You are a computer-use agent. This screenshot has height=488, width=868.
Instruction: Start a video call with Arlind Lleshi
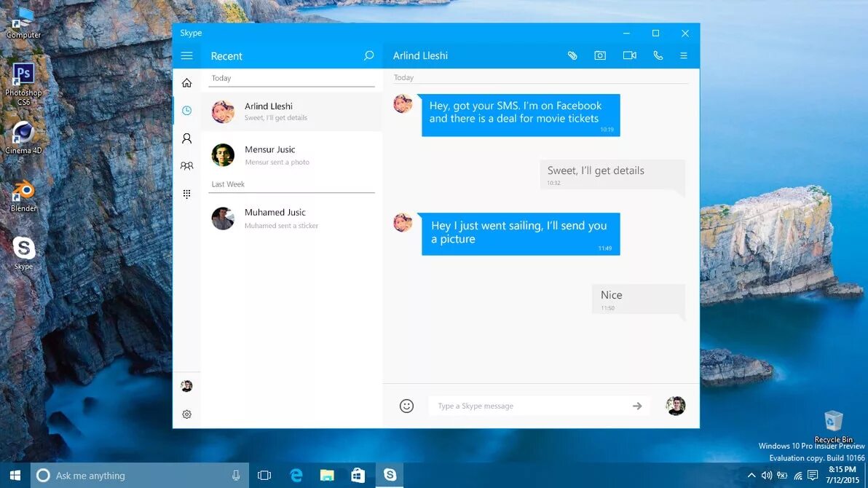(630, 55)
